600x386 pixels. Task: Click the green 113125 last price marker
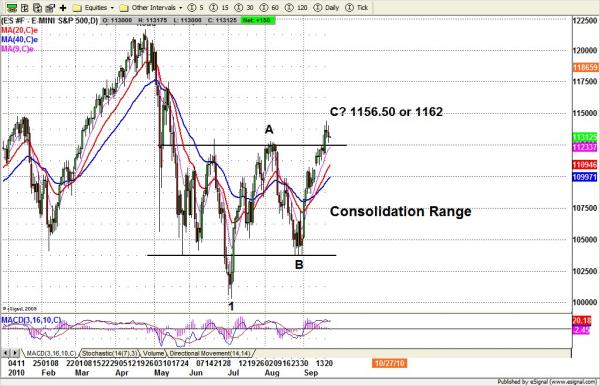click(585, 137)
